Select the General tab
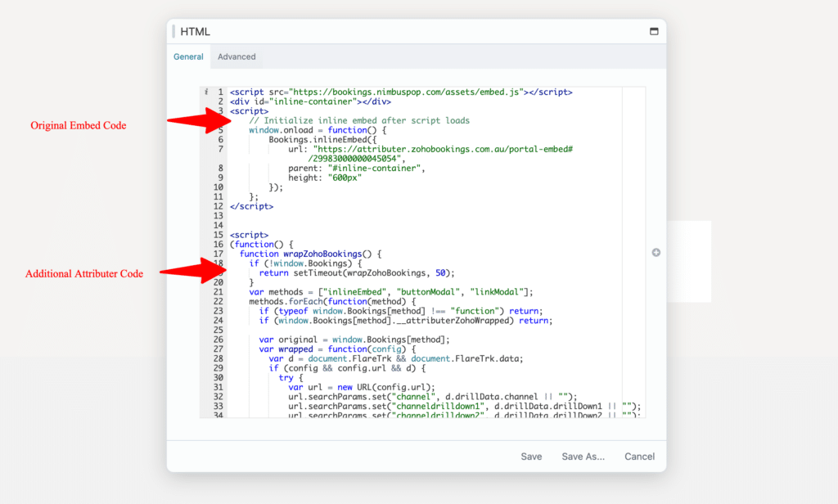This screenshot has width=838, height=504. [x=188, y=56]
